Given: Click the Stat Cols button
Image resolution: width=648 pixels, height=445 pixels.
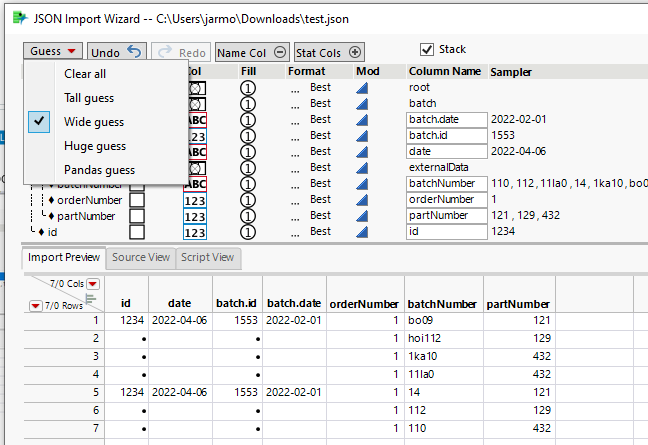Looking at the screenshot, I should click(x=329, y=52).
